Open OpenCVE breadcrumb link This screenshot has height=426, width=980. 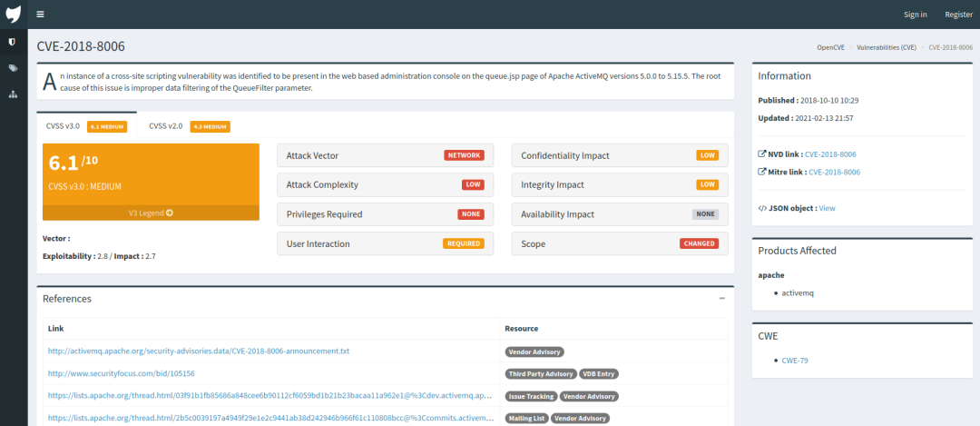[x=831, y=47]
